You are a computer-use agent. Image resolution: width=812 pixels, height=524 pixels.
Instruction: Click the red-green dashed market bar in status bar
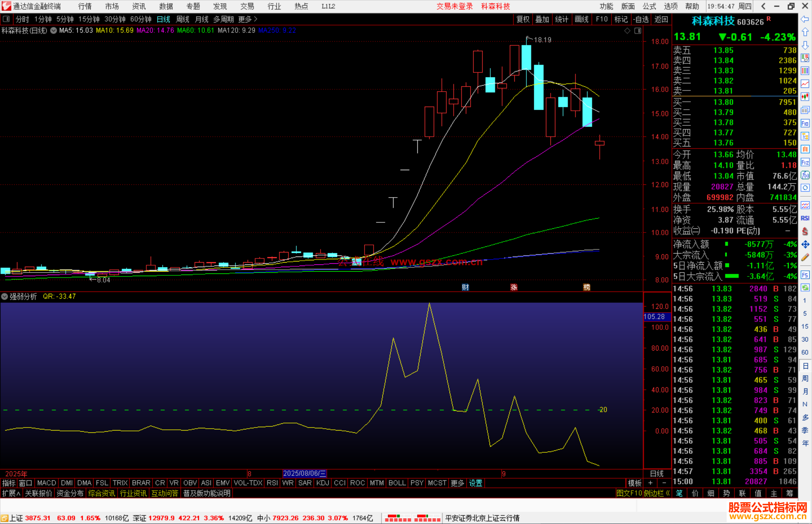click(x=413, y=518)
